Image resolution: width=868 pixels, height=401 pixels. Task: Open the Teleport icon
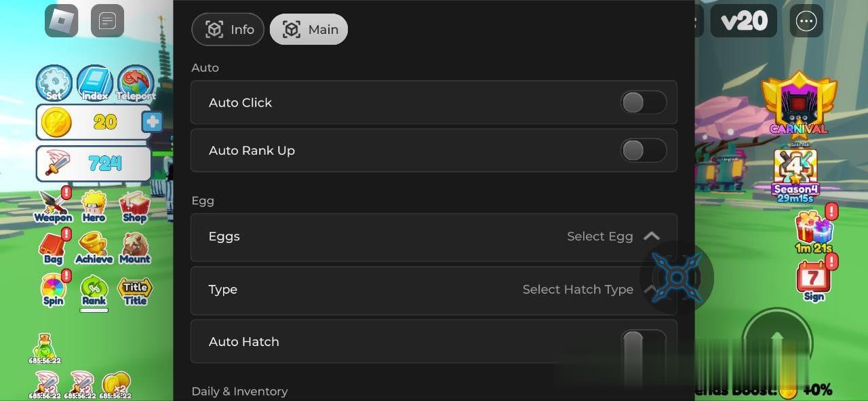click(136, 83)
